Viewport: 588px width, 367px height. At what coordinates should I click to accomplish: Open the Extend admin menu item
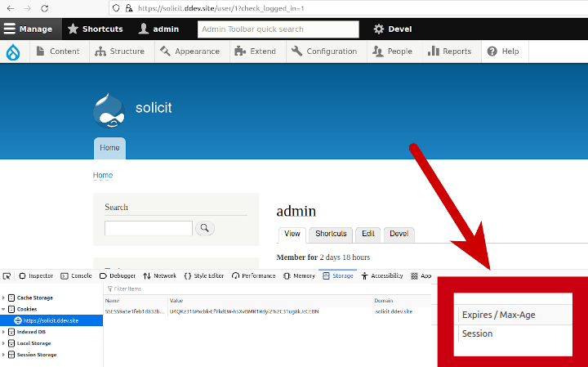pos(255,51)
